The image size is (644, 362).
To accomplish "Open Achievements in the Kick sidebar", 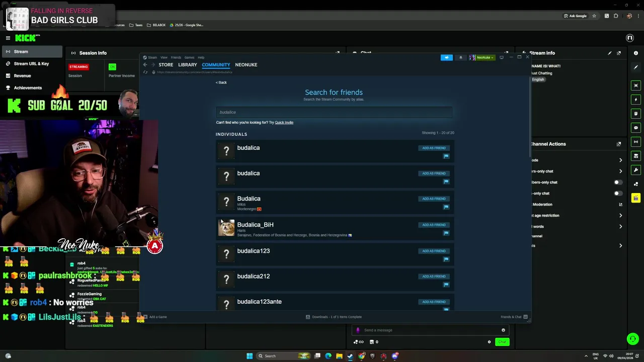I will [x=28, y=88].
